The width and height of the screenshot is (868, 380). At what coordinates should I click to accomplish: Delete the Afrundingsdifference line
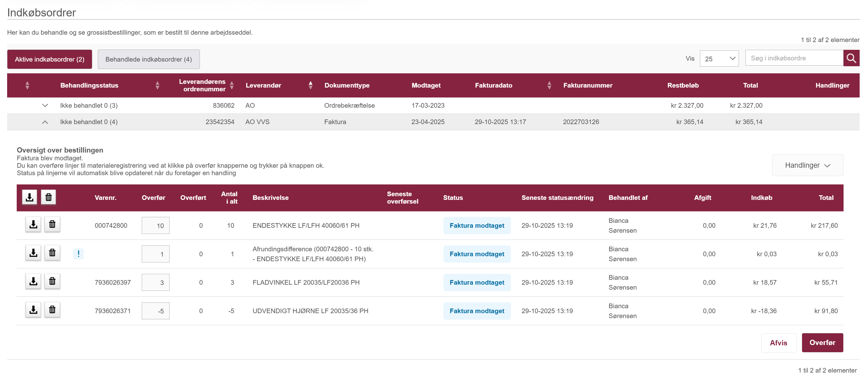(52, 253)
